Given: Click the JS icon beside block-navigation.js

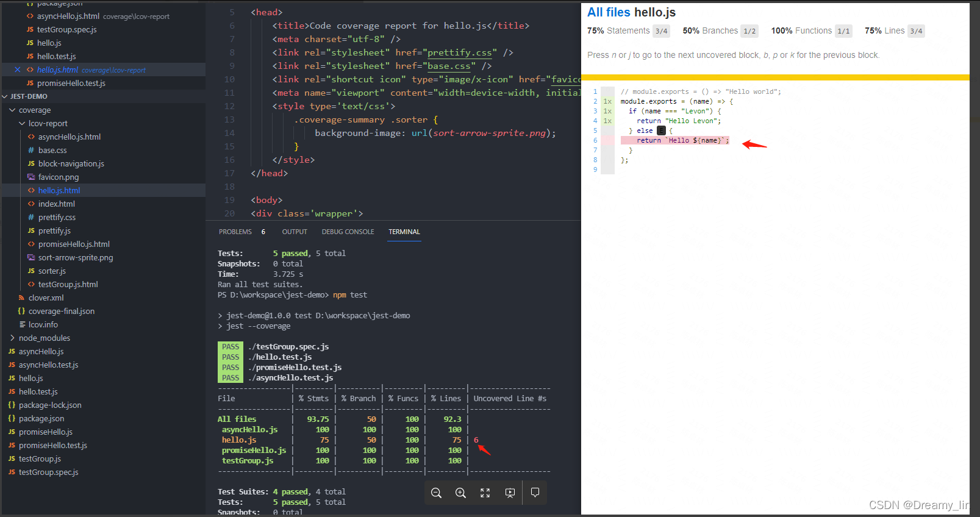Looking at the screenshot, I should tap(31, 163).
